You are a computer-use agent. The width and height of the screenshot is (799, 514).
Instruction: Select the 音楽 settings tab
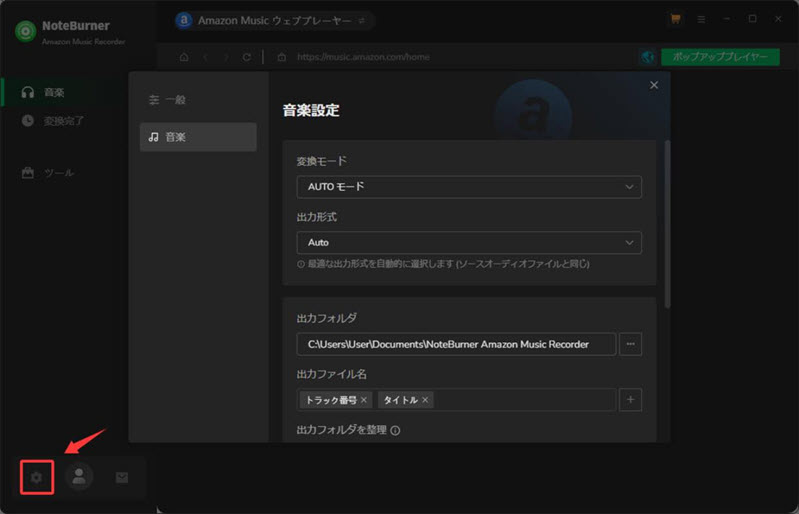click(x=198, y=137)
